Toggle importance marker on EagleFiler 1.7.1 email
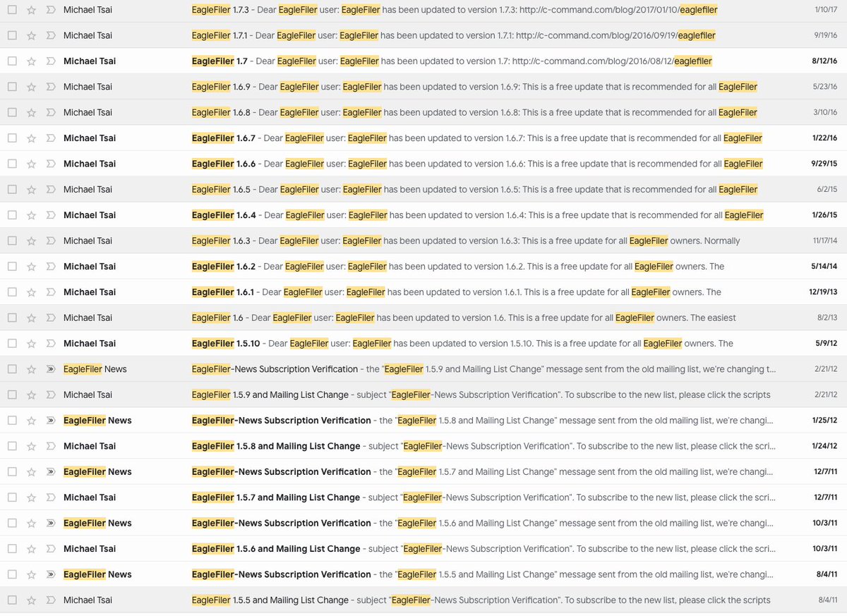 point(50,35)
